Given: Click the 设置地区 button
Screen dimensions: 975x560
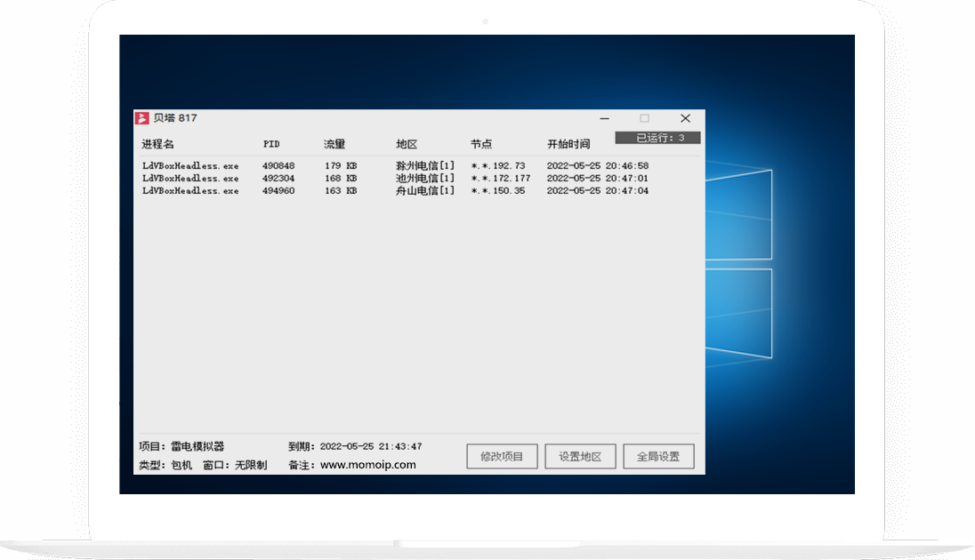Looking at the screenshot, I should (580, 456).
